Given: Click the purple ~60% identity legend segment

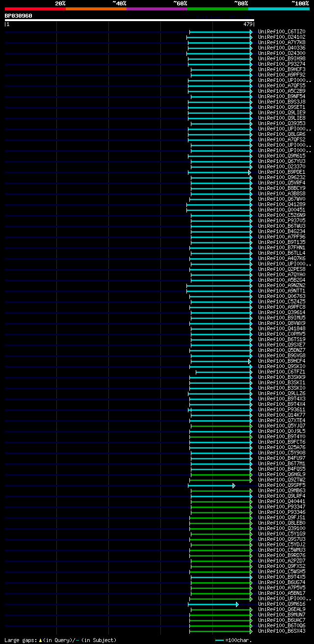Looking at the screenshot, I should 157,8.
